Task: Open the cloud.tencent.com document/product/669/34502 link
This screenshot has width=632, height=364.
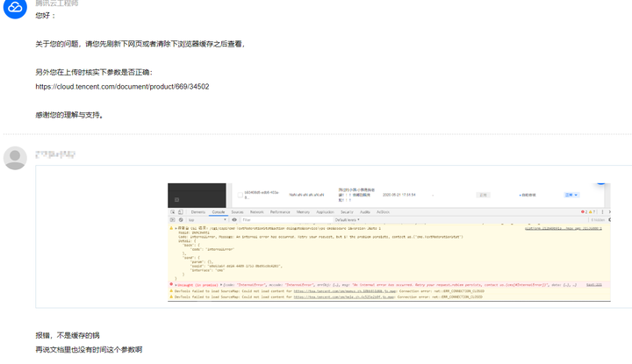Action: pos(122,87)
